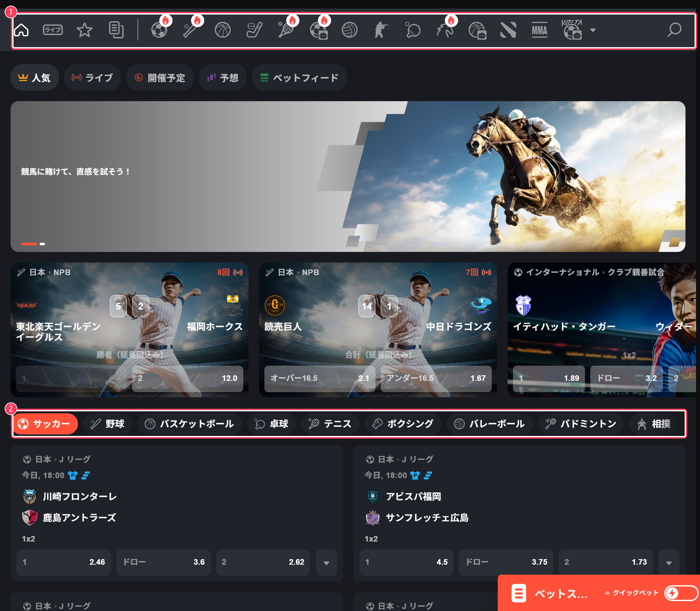
Task: Select the バドミントン sport chip
Action: point(581,424)
